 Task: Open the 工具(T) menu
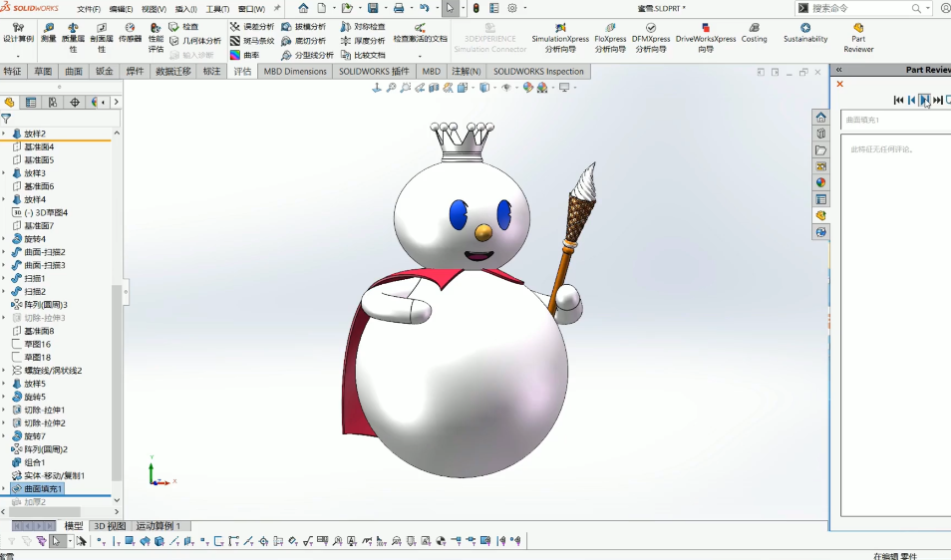point(217,9)
